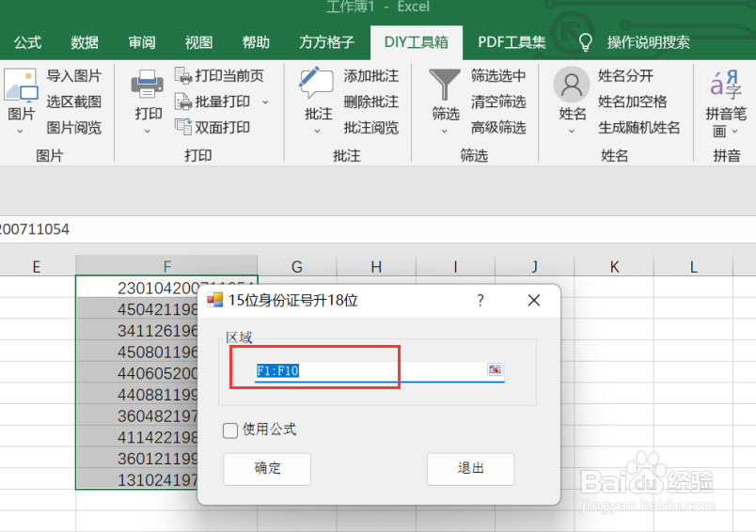
Task: Click the dialog help question mark
Action: coord(480,300)
